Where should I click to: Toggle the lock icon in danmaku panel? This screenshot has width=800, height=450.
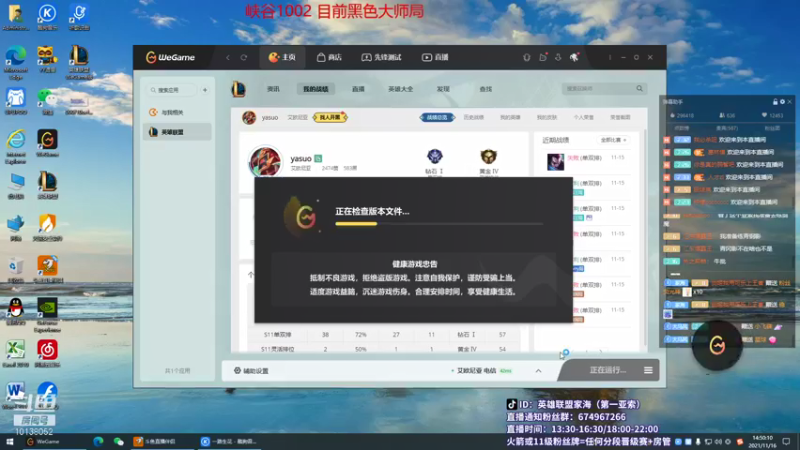(x=775, y=102)
